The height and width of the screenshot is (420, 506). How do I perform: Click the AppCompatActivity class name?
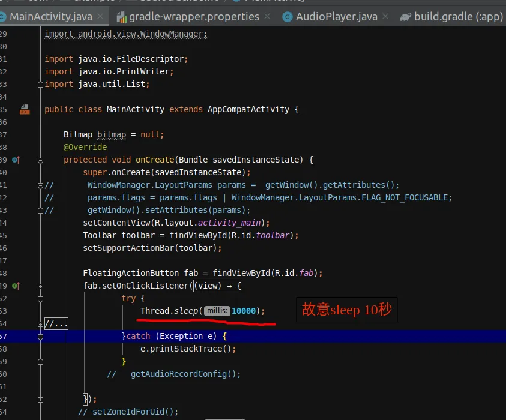click(x=248, y=109)
